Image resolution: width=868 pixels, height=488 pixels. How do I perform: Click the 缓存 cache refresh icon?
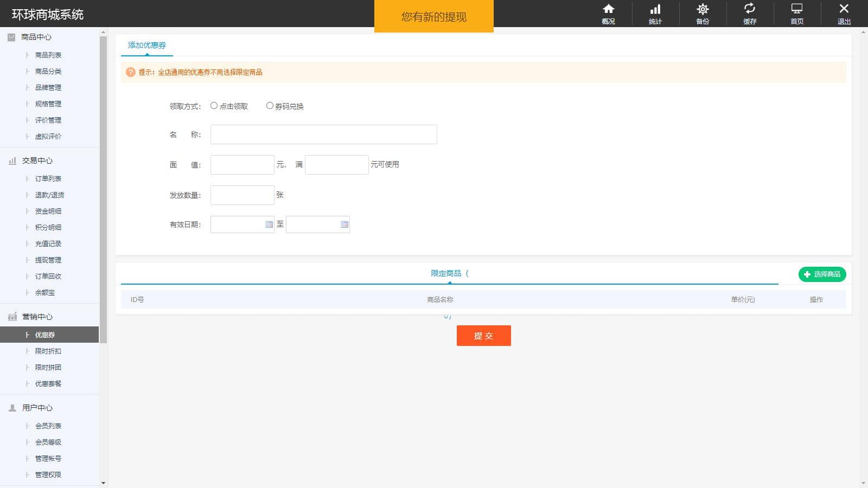tap(750, 9)
